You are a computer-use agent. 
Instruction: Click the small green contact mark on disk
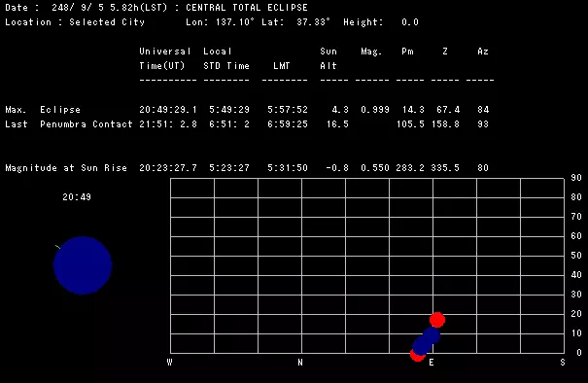(x=57, y=247)
